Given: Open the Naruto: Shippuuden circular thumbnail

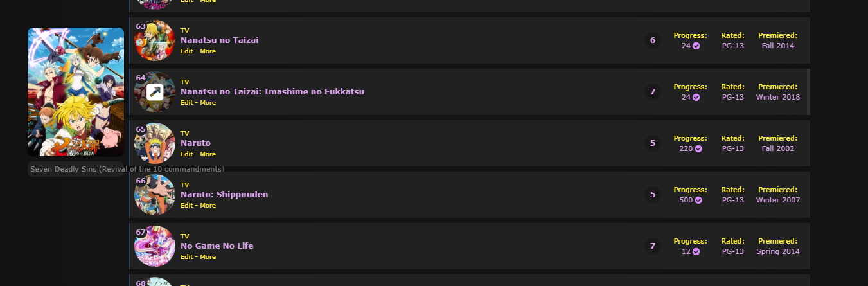Looking at the screenshot, I should pyautogui.click(x=155, y=195).
